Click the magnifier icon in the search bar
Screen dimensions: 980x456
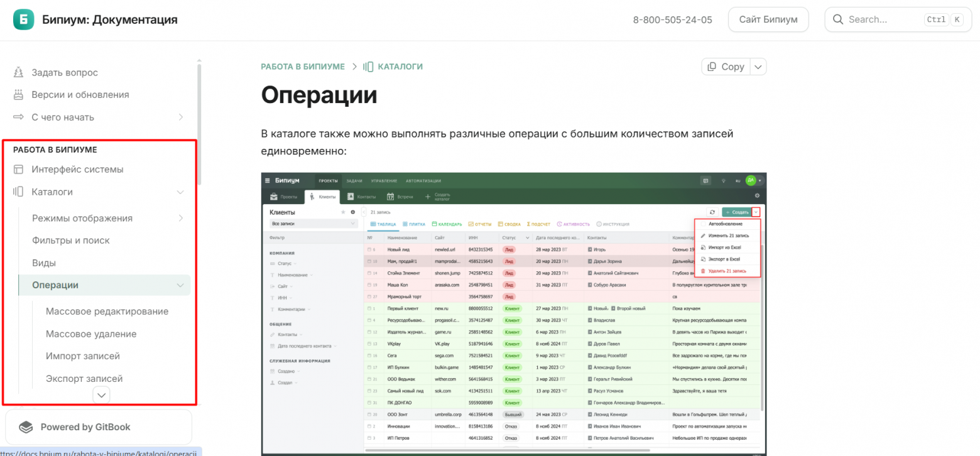(x=838, y=19)
